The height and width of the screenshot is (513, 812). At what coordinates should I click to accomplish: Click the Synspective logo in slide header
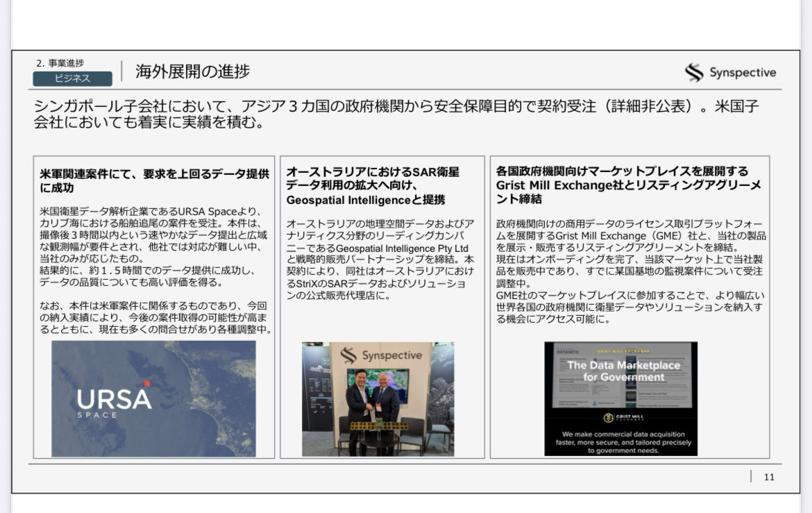tap(730, 73)
